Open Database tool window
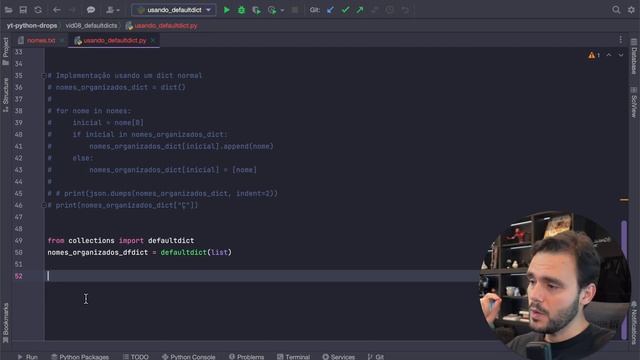Image resolution: width=640 pixels, height=360 pixels. [634, 57]
